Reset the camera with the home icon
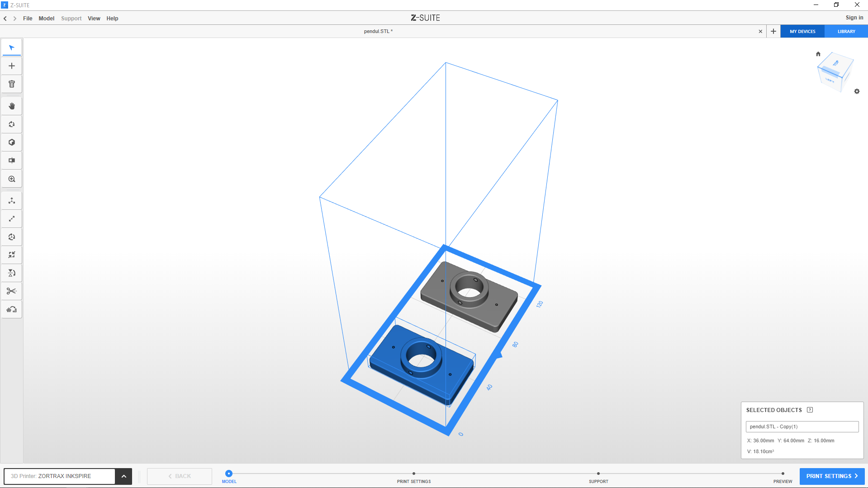868x488 pixels. tap(818, 54)
